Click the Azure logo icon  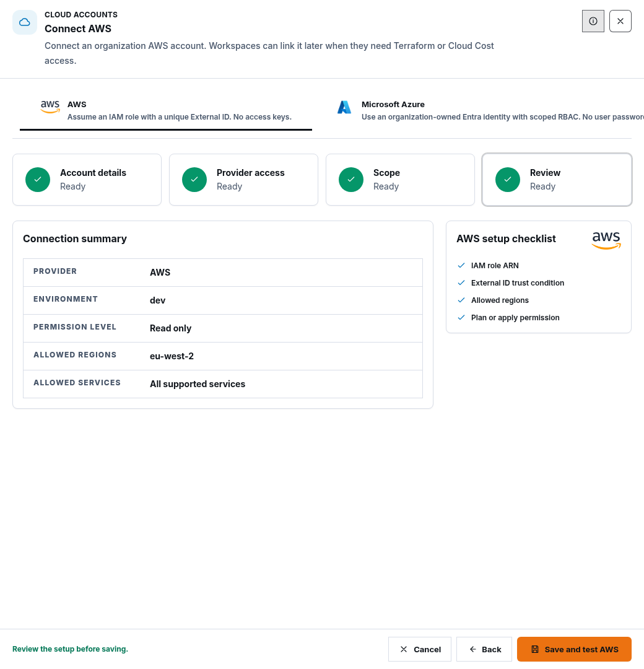[x=344, y=107]
